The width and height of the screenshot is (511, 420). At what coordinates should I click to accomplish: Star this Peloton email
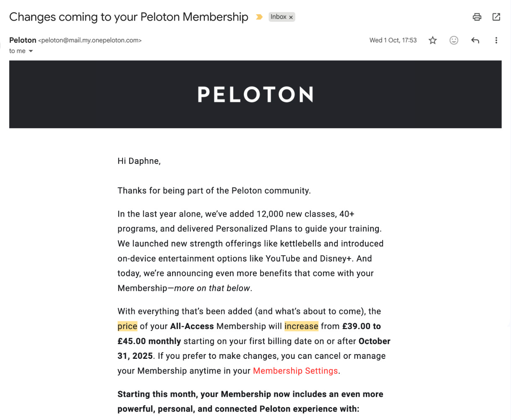tap(433, 40)
